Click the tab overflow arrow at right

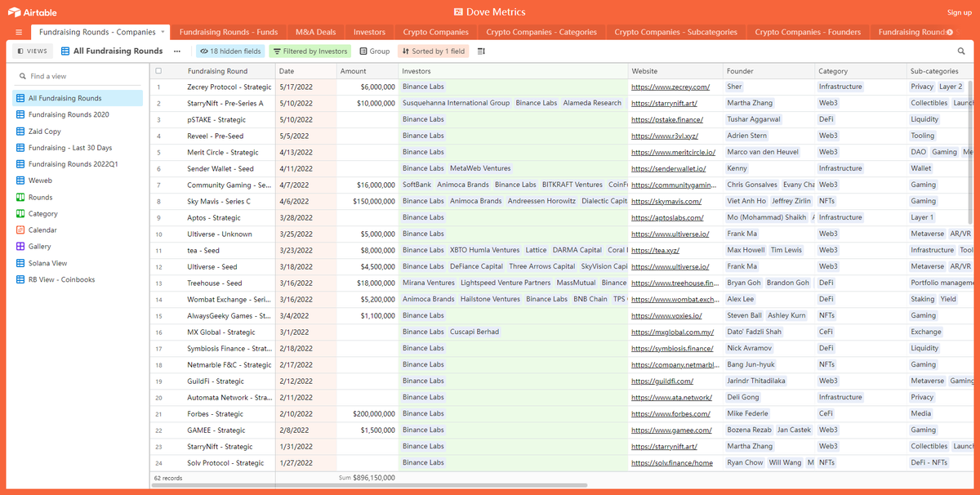(x=950, y=32)
